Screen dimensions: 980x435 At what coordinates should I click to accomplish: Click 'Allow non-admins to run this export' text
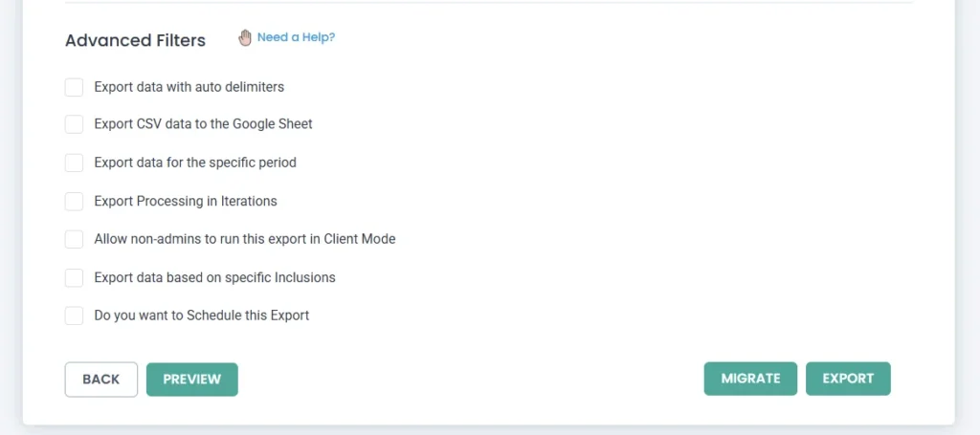244,239
